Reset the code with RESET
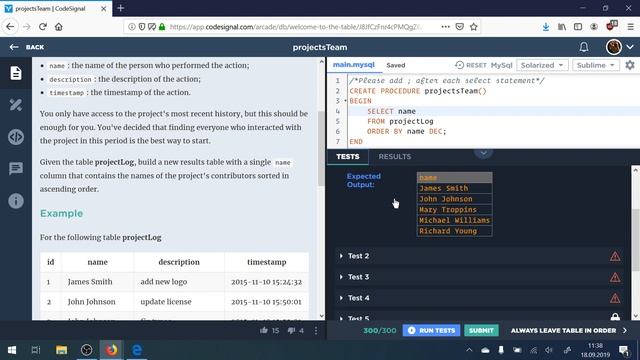Screen dimensions: 640x360 click(471, 65)
